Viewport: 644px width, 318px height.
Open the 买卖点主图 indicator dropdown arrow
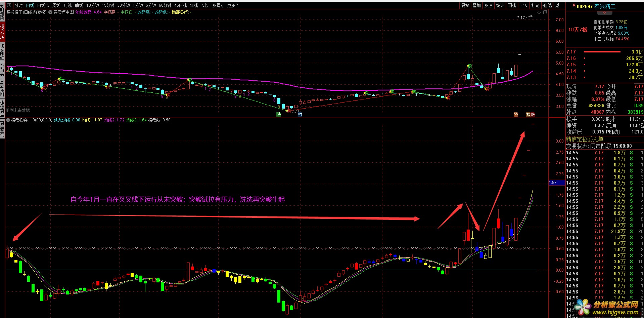point(50,12)
